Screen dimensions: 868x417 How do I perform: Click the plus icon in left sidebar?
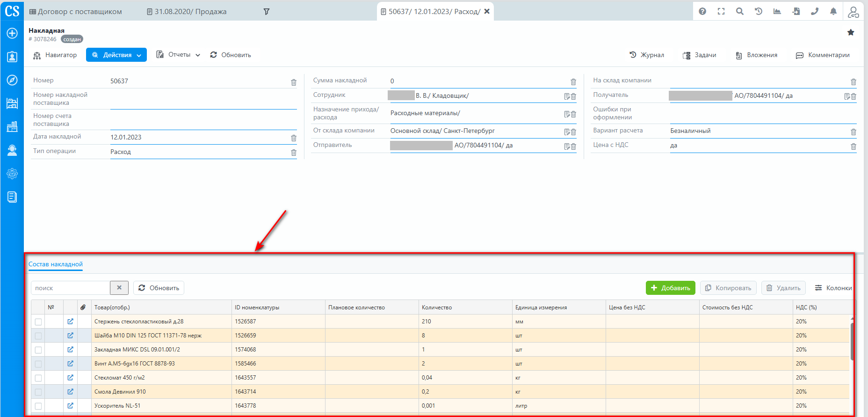[x=12, y=33]
